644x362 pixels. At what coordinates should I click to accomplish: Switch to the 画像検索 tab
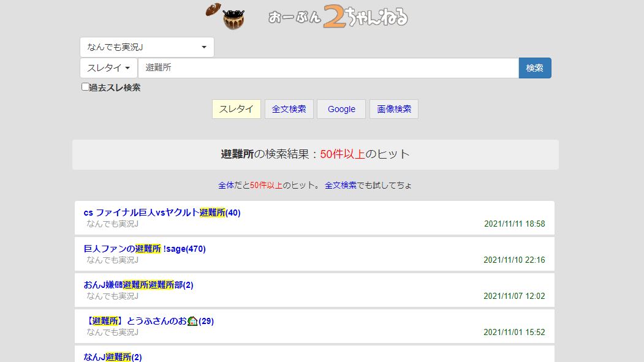[x=394, y=109]
